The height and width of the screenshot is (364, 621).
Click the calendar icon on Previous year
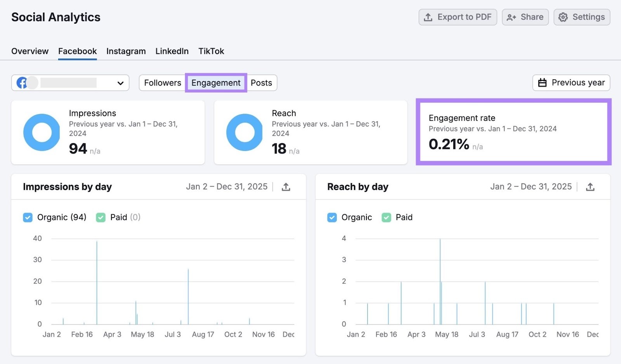(542, 83)
